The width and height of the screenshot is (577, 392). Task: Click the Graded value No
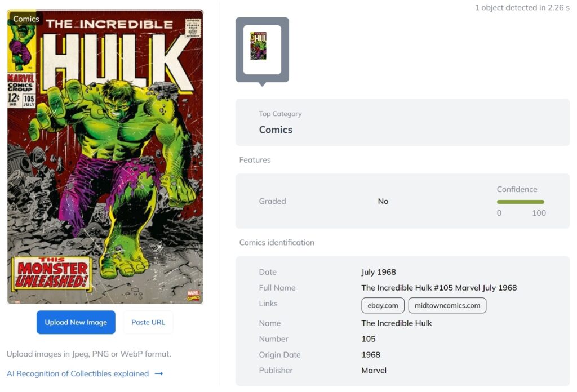pos(383,201)
